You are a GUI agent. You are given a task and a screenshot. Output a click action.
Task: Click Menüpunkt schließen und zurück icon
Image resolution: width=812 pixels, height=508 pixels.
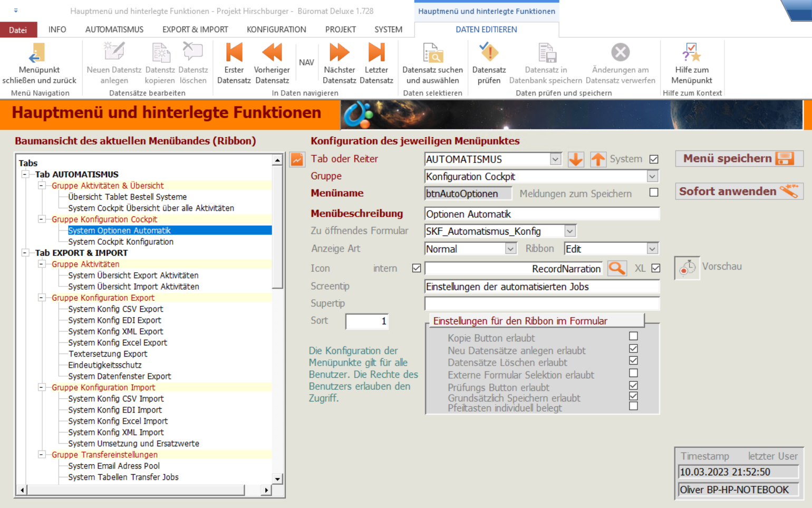[x=38, y=53]
